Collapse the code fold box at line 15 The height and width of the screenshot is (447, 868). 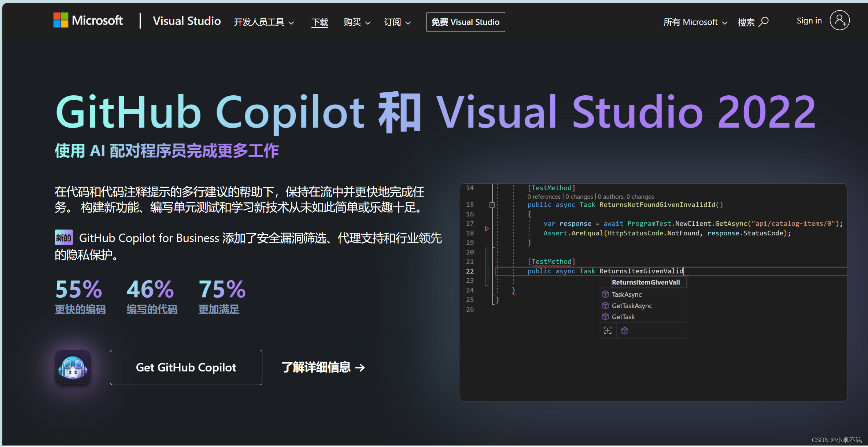[492, 205]
